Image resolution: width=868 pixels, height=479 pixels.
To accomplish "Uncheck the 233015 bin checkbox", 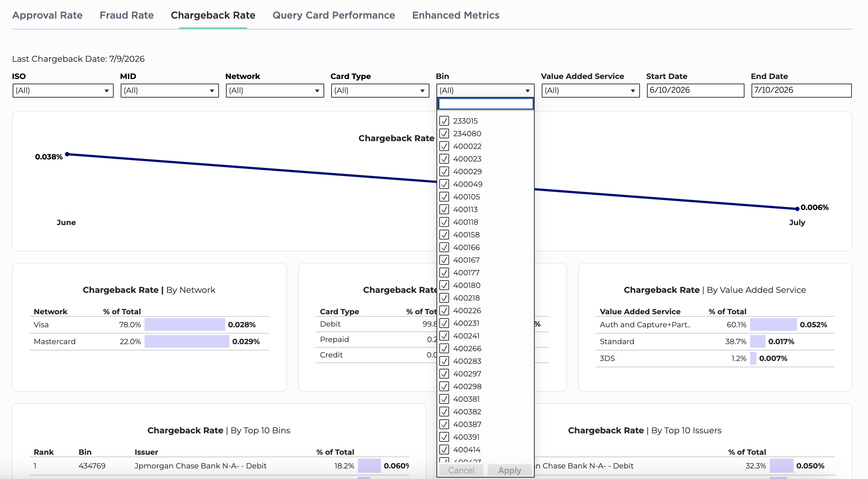I will 444,121.
